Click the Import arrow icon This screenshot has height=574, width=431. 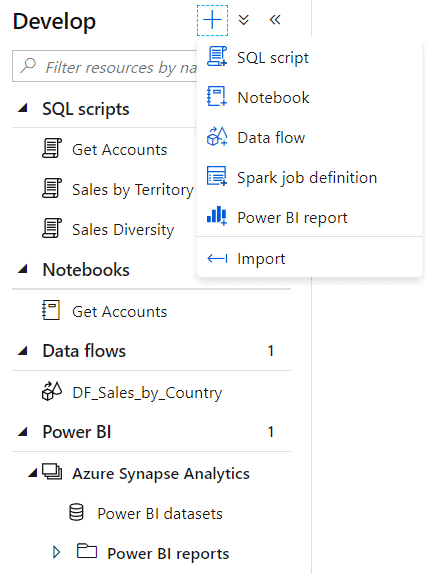coord(217,258)
